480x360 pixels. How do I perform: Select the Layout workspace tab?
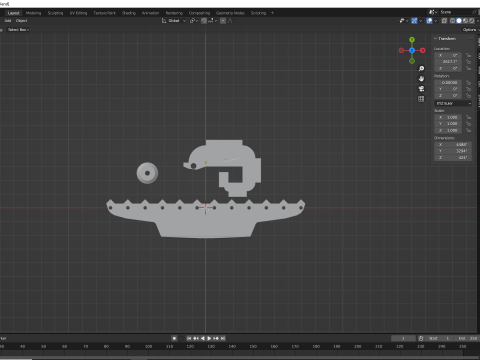click(x=13, y=13)
